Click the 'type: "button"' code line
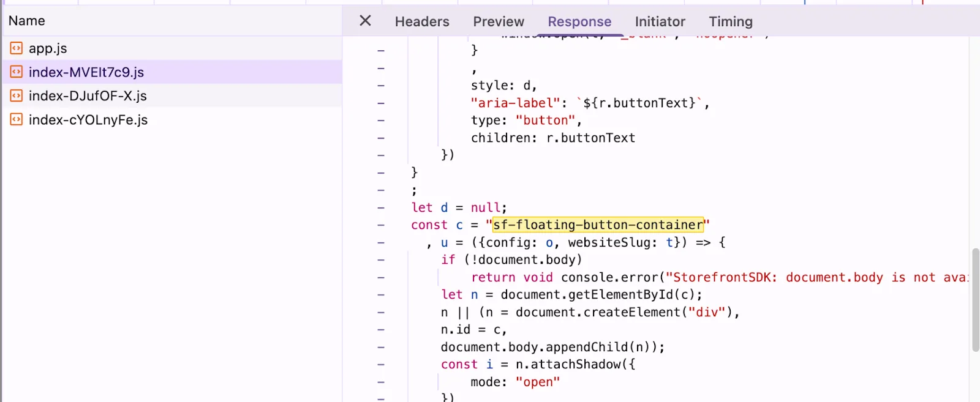The width and height of the screenshot is (980, 402). point(526,120)
